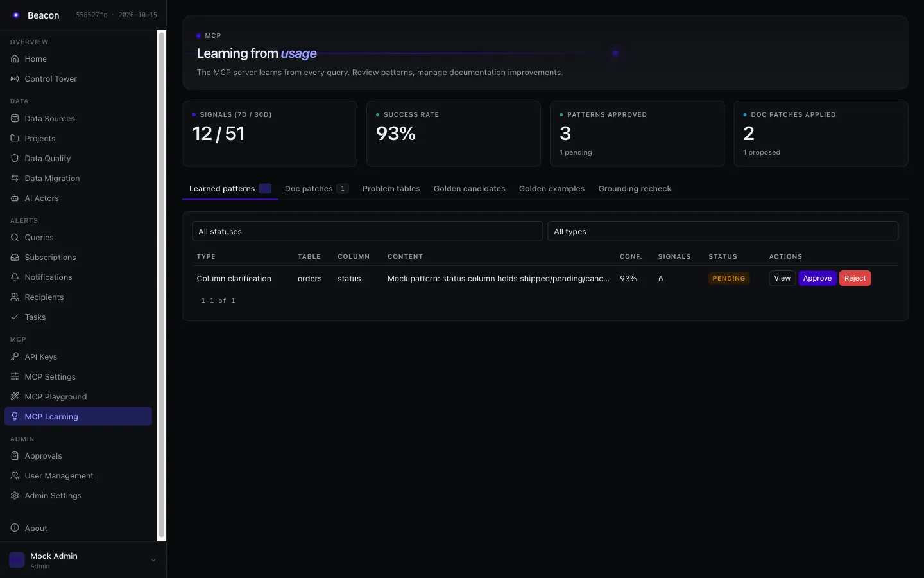
Task: Click the Data Sources database icon
Action: point(15,118)
